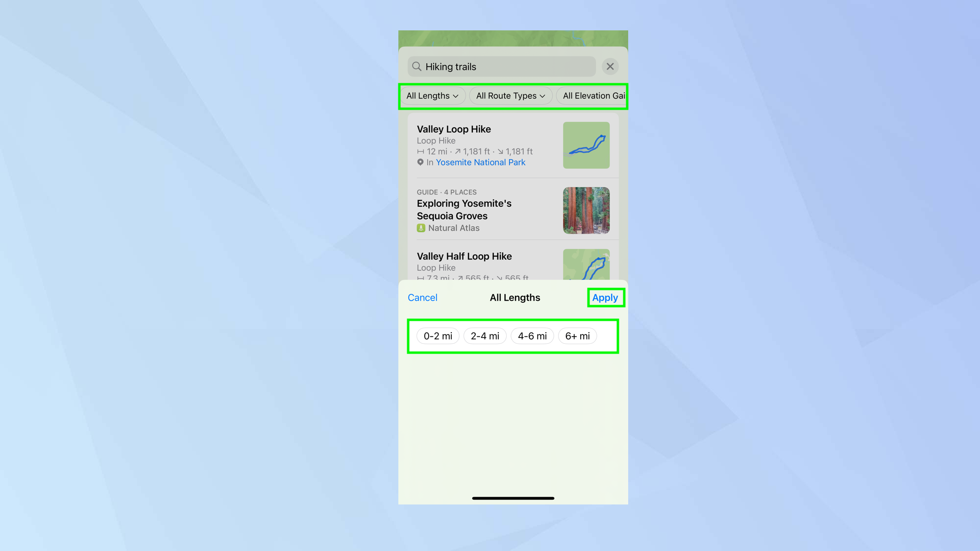Select the 6+ mi length filter
This screenshot has height=551, width=980.
point(577,335)
